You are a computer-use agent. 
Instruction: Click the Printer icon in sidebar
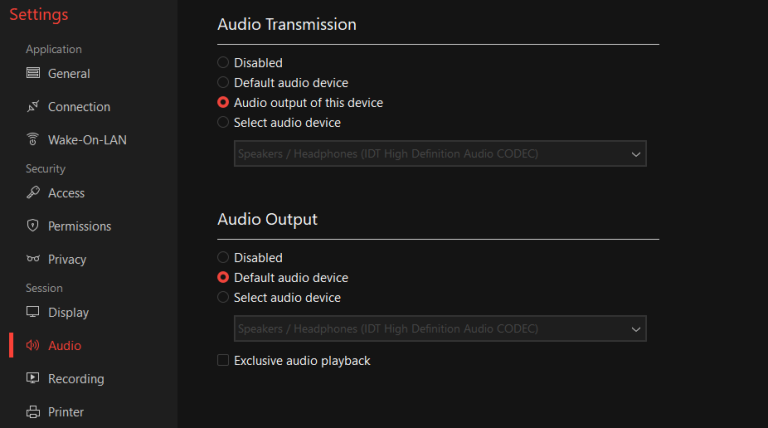point(33,412)
